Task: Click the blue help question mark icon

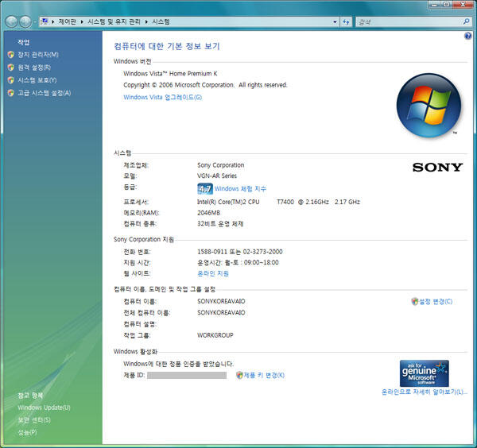Action: 468,37
